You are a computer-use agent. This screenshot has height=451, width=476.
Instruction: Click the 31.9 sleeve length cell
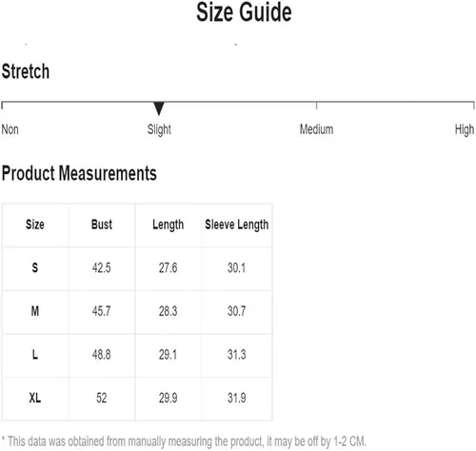pyautogui.click(x=236, y=398)
